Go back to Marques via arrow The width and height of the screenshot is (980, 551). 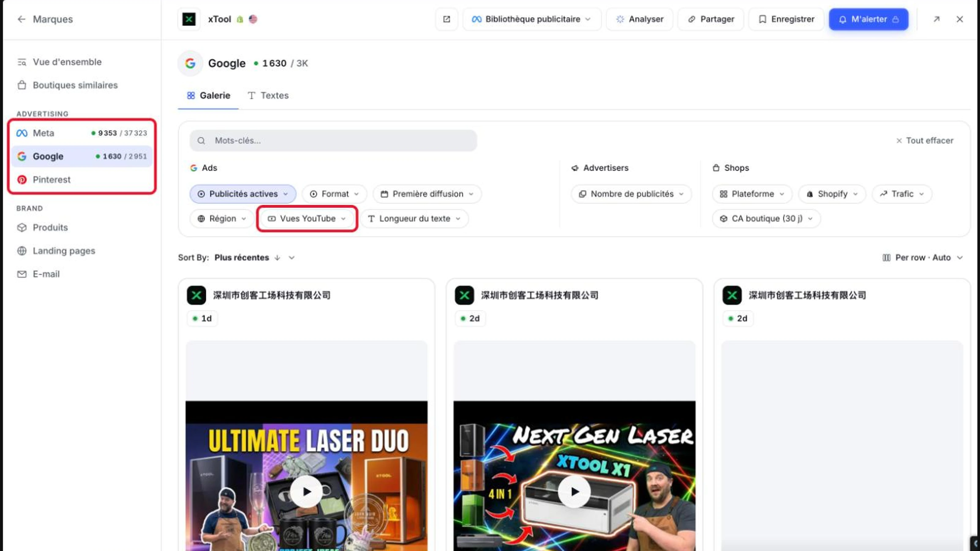click(22, 19)
